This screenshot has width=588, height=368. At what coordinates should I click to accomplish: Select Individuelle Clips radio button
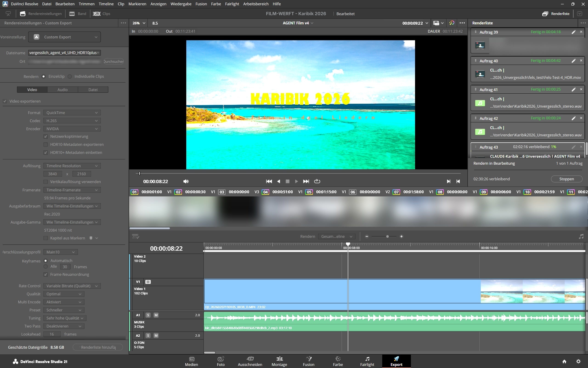click(70, 76)
